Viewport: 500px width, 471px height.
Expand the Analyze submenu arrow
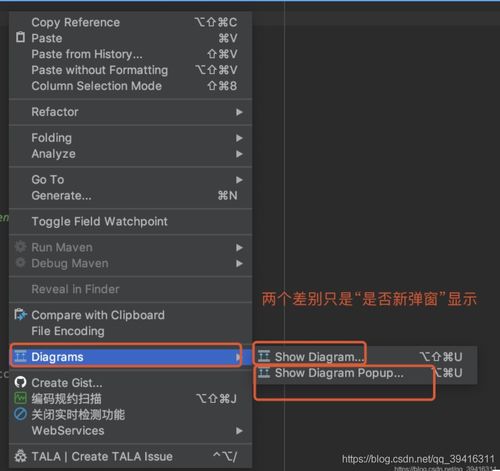point(239,154)
